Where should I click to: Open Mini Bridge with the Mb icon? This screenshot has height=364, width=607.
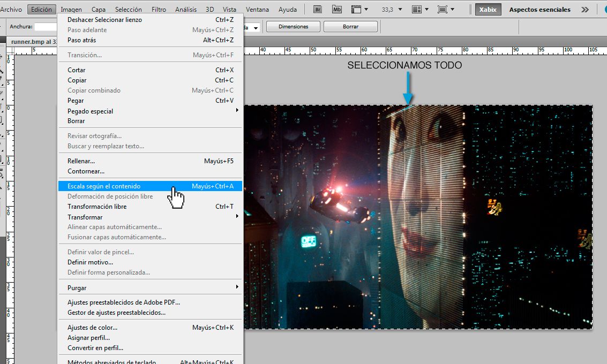pos(337,9)
